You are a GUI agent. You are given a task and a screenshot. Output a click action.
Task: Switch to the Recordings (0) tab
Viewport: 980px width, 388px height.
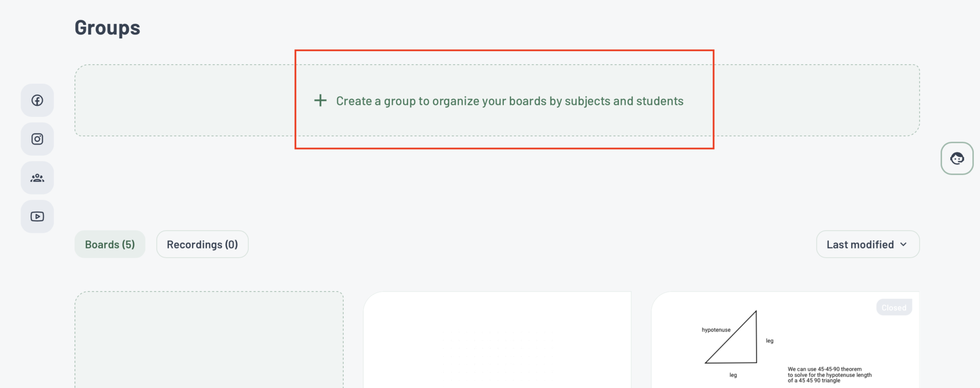point(202,244)
